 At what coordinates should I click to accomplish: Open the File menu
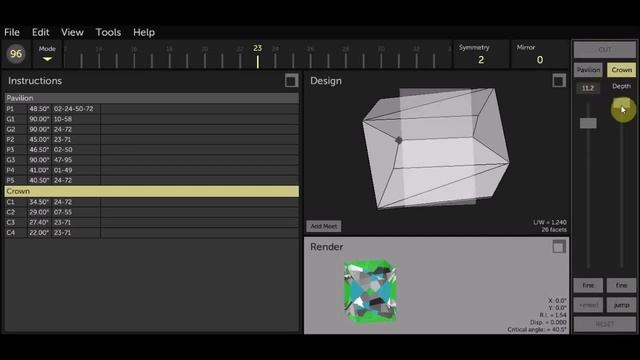[x=12, y=32]
